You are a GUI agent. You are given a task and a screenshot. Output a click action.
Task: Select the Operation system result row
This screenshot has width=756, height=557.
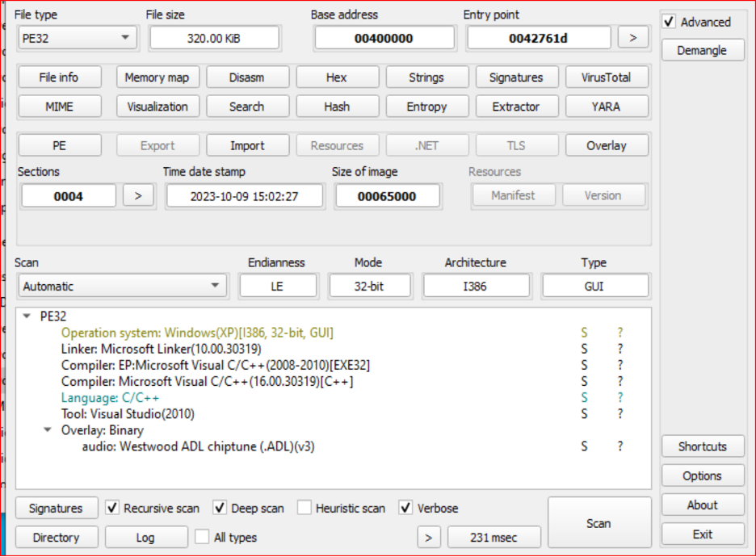[333, 333]
